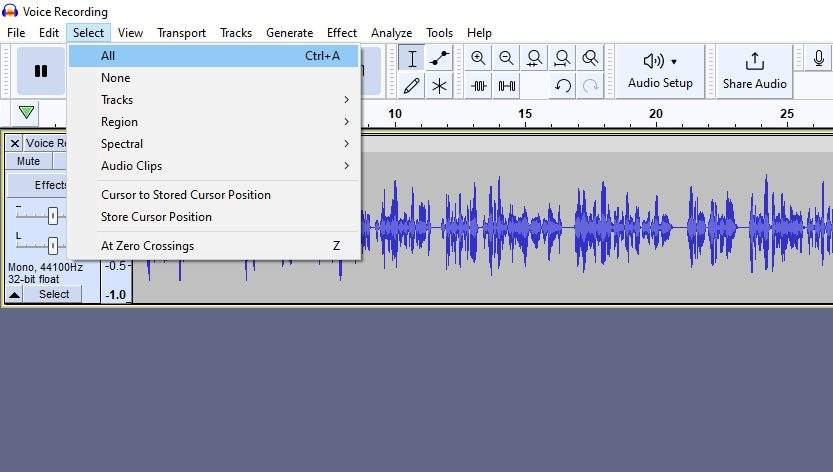
Task: Click the track pan slider handle
Action: 53,245
